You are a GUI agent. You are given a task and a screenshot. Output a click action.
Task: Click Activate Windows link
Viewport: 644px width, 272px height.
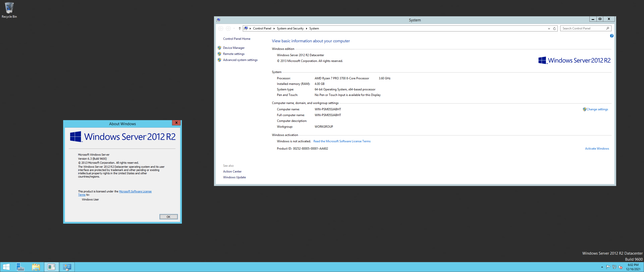[597, 149]
